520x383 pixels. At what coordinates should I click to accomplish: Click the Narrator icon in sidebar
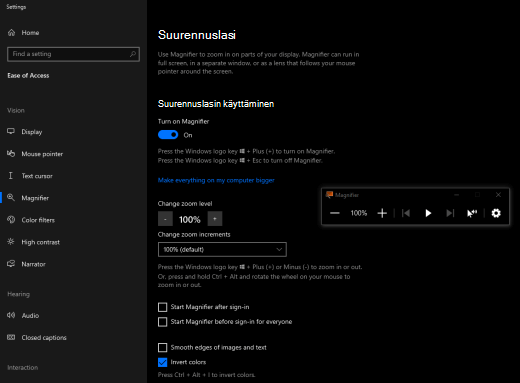click(x=11, y=264)
